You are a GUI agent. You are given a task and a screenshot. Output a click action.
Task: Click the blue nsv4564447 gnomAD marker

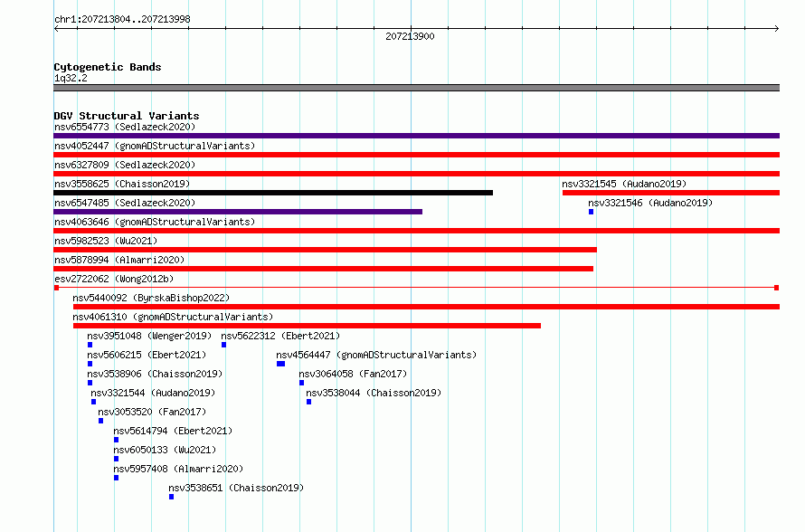pyautogui.click(x=280, y=364)
